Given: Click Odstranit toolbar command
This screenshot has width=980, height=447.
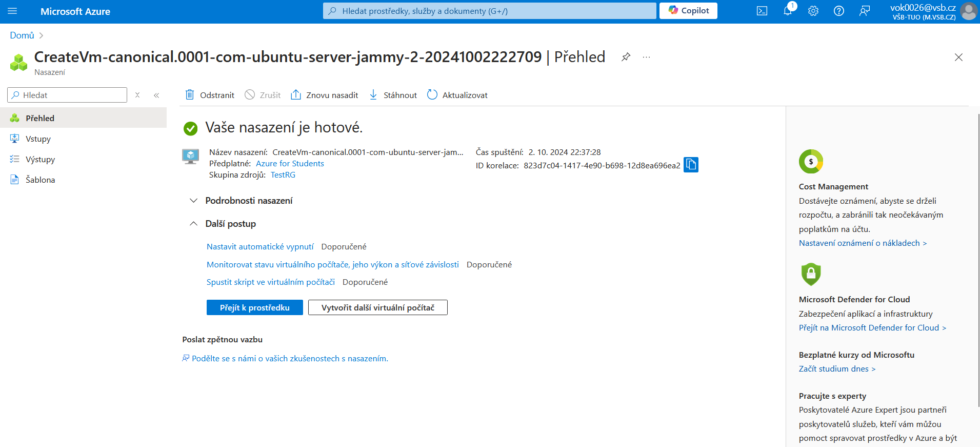Looking at the screenshot, I should click(x=209, y=95).
